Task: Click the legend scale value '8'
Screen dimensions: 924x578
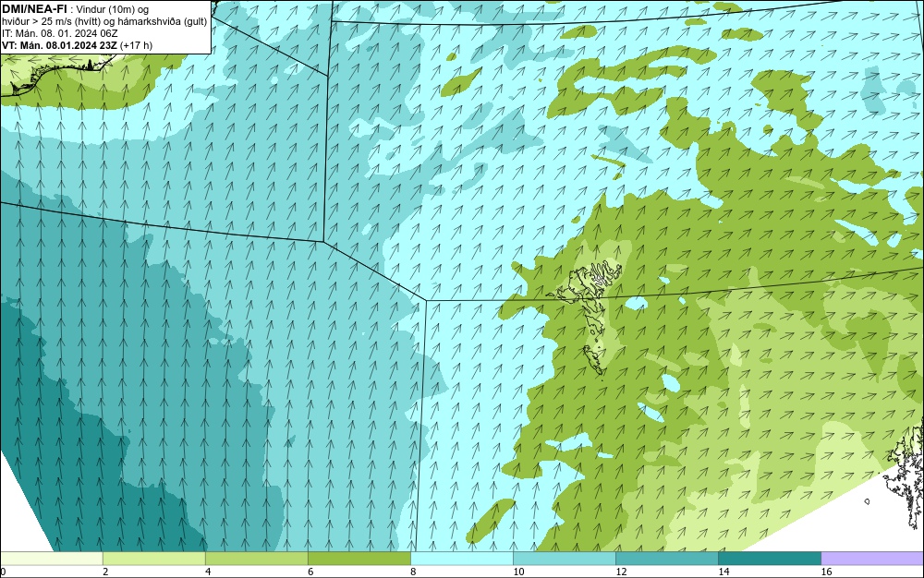Action: [x=413, y=572]
